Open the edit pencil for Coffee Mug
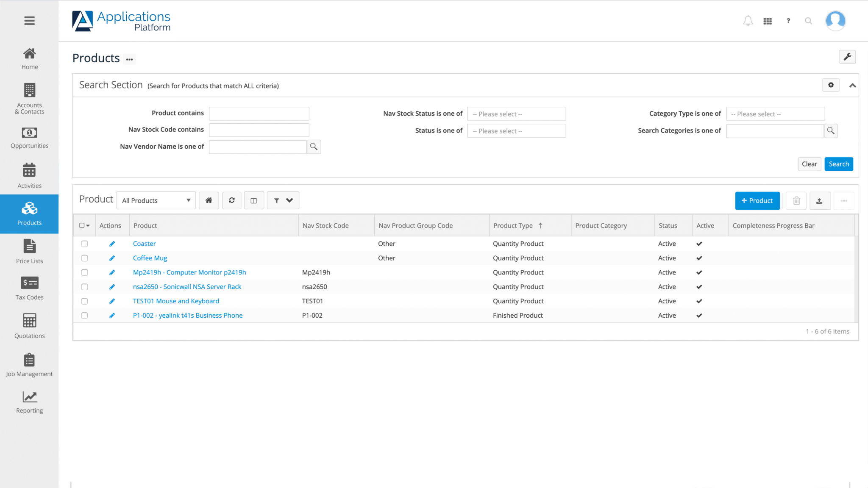868x488 pixels. (x=112, y=258)
